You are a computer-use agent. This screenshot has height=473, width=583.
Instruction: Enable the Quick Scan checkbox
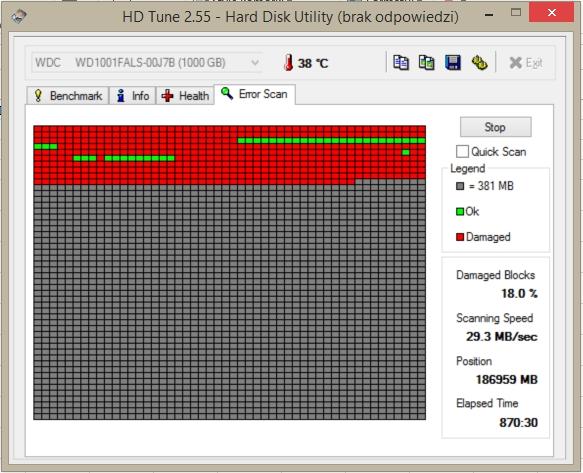pos(462,151)
